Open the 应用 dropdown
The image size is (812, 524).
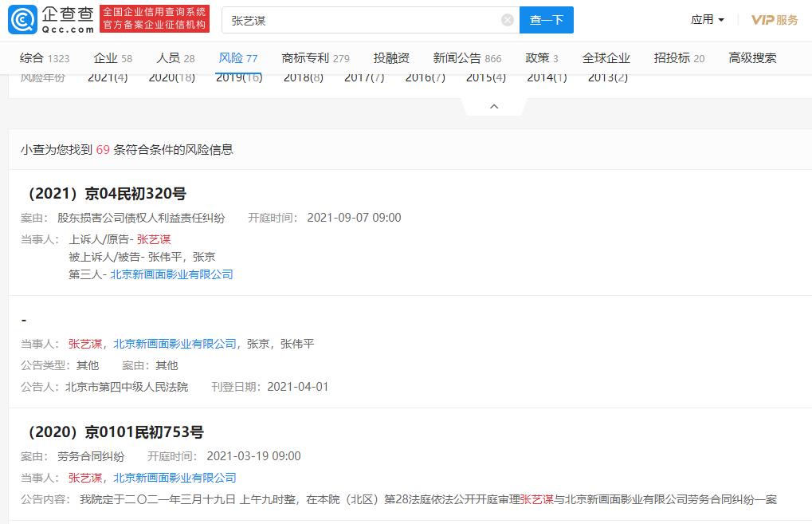point(705,19)
